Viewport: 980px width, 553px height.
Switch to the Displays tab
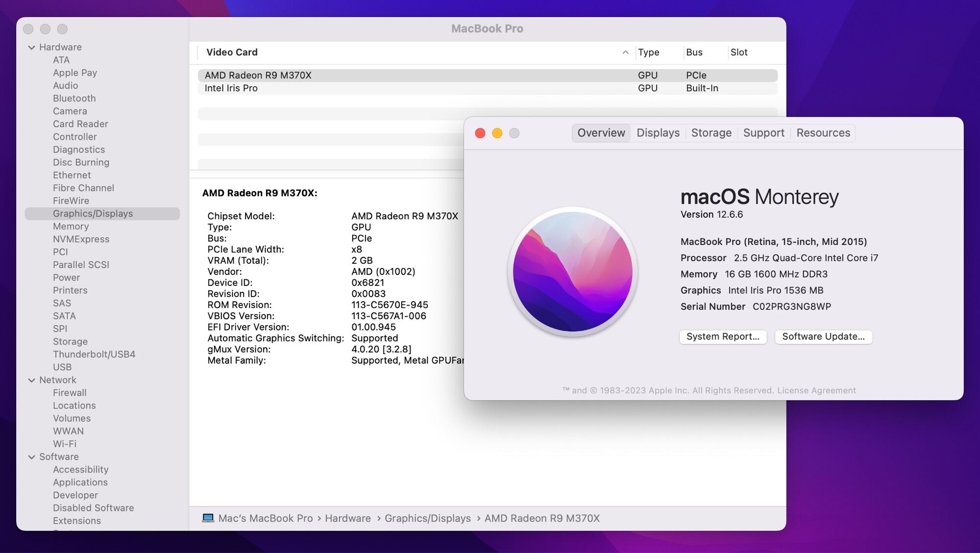(658, 133)
